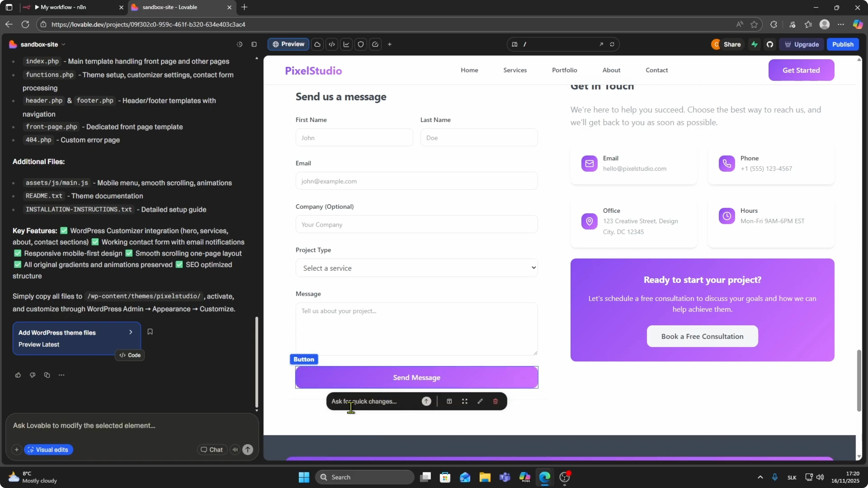Click the Ask Lovable prompt text box
The width and height of the screenshot is (868, 488).
pos(132,425)
